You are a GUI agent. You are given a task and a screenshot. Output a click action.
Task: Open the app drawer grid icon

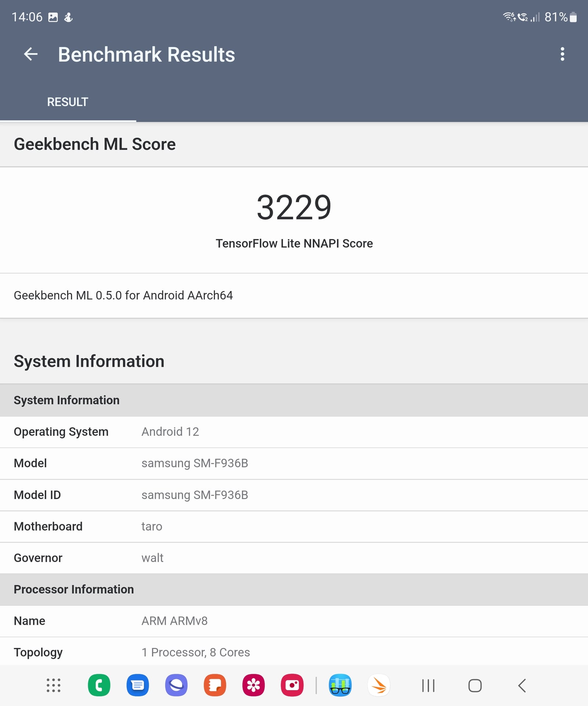click(54, 685)
